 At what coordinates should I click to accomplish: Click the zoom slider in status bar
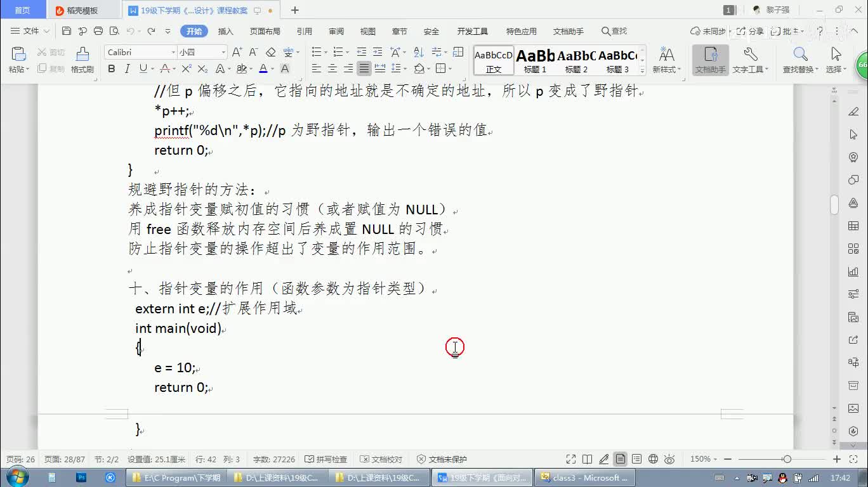point(787,459)
